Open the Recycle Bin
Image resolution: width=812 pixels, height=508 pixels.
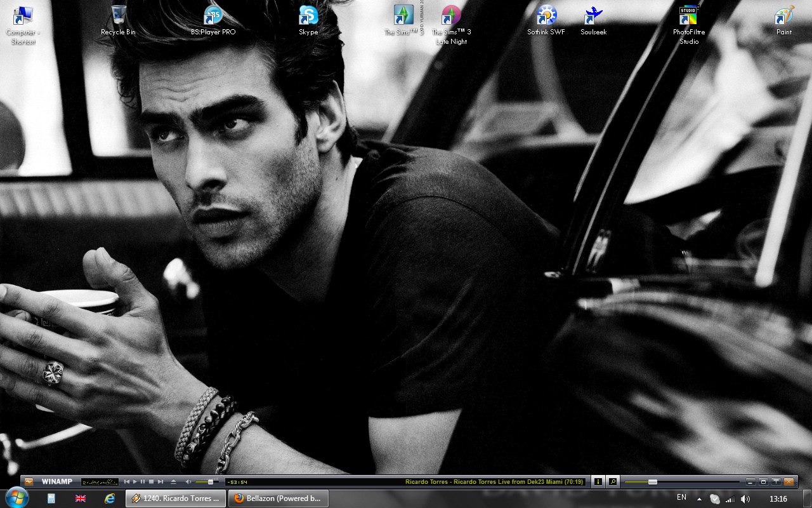(x=118, y=15)
